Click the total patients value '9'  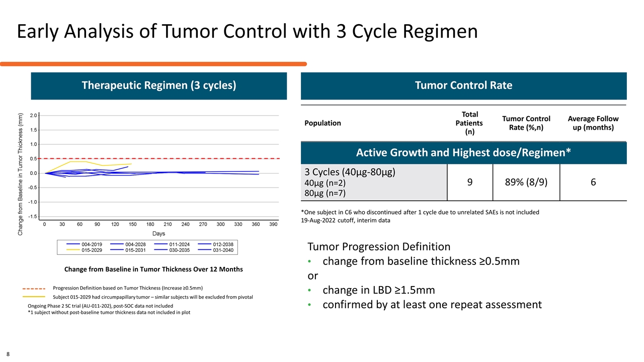click(469, 183)
